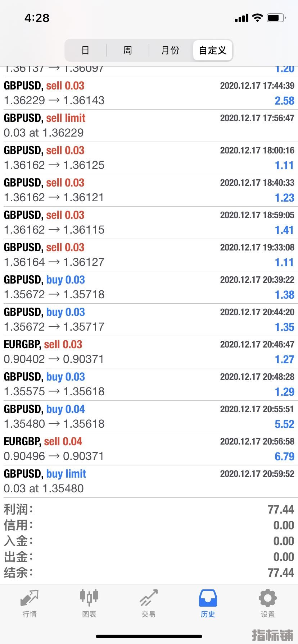Switch to the 日 period tab
The height and width of the screenshot is (644, 298).
coord(85,50)
